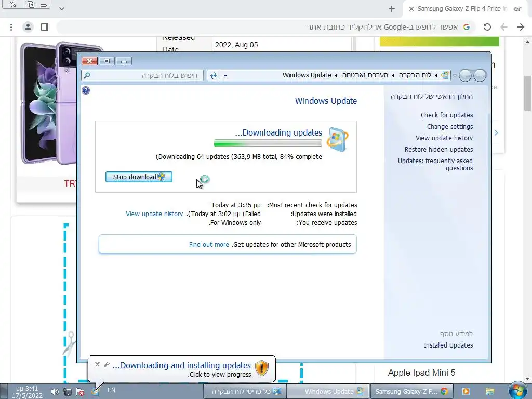Click the yellow shield icon in balloon
The image size is (532, 399).
(262, 368)
